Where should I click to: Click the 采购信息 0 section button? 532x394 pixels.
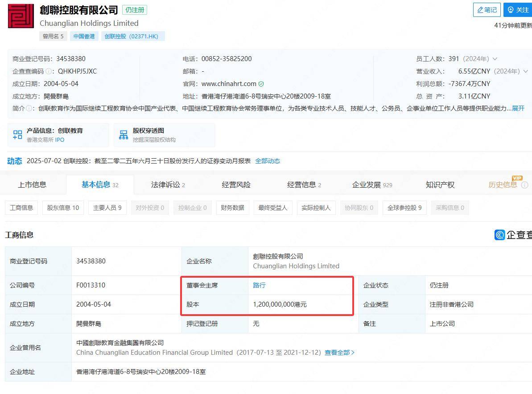coord(450,208)
